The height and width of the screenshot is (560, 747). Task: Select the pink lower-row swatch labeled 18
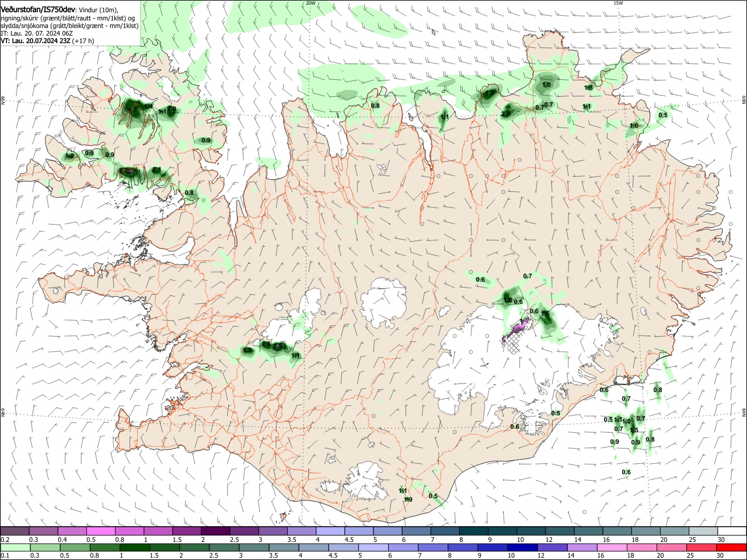(x=641, y=547)
